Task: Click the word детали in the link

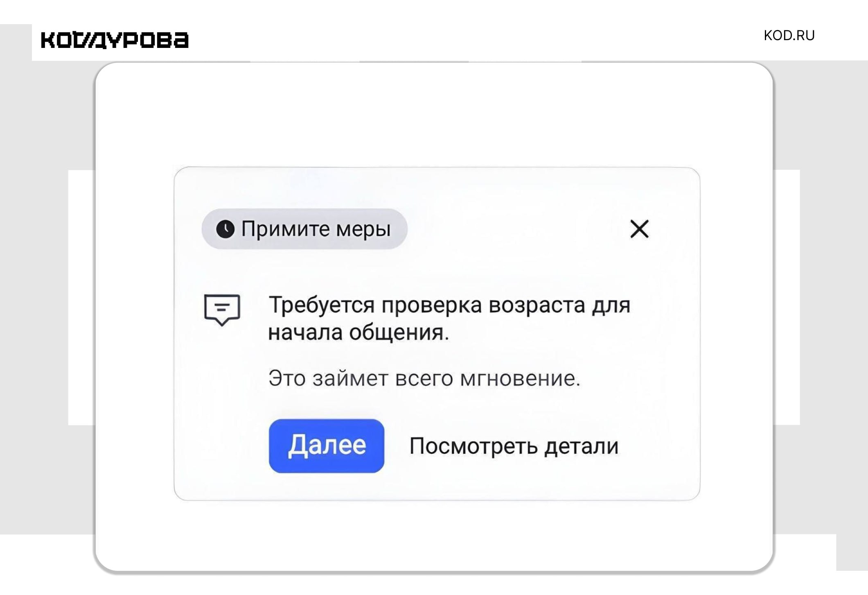Action: 581,446
